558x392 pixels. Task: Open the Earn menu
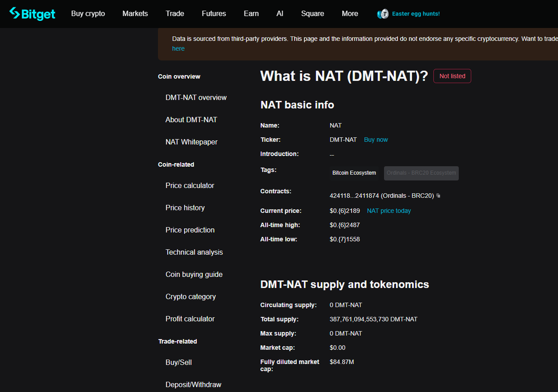[x=251, y=13]
